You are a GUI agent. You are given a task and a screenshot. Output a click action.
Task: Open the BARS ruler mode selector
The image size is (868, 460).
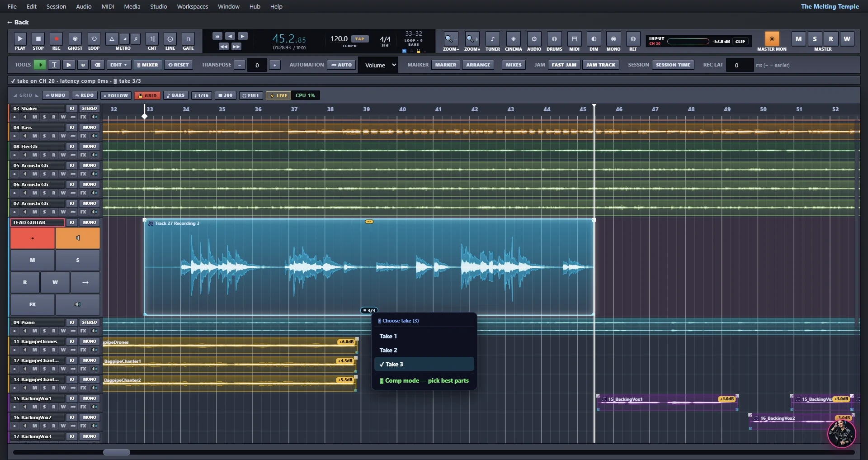coord(176,95)
